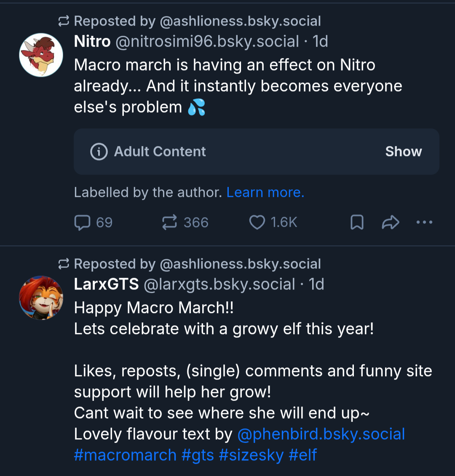Open the #sizesky hashtag
Screen dimensions: 455x476
click(x=251, y=455)
